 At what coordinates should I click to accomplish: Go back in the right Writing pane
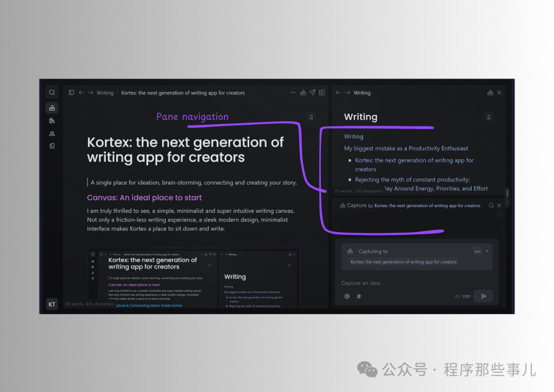point(339,92)
